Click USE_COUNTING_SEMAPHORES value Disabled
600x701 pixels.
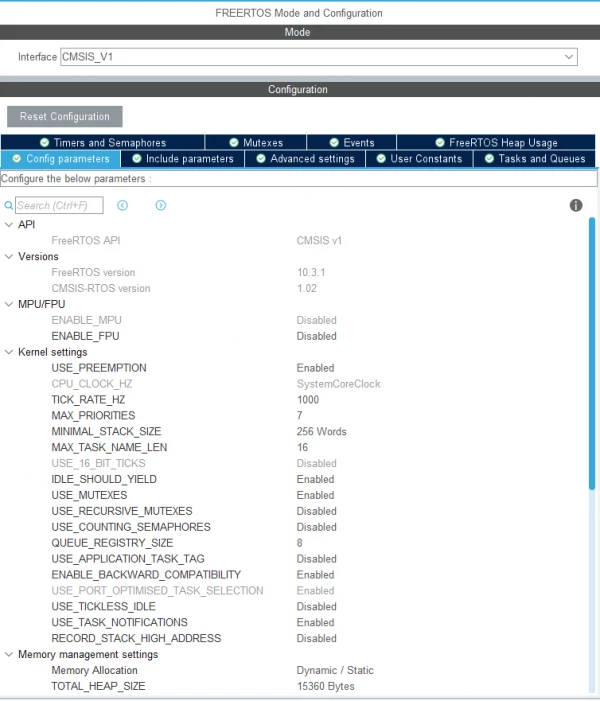tap(317, 527)
